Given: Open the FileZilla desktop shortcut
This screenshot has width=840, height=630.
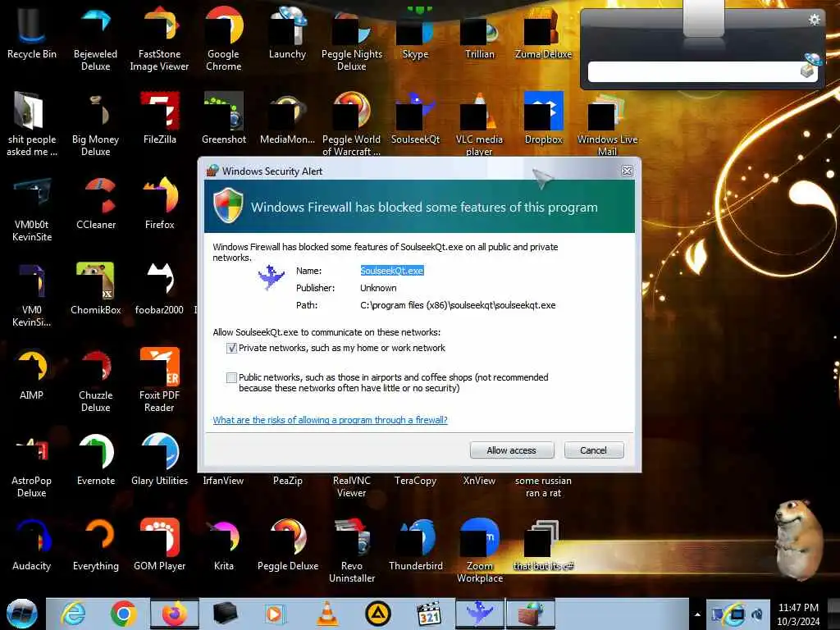Looking at the screenshot, I should (x=160, y=119).
